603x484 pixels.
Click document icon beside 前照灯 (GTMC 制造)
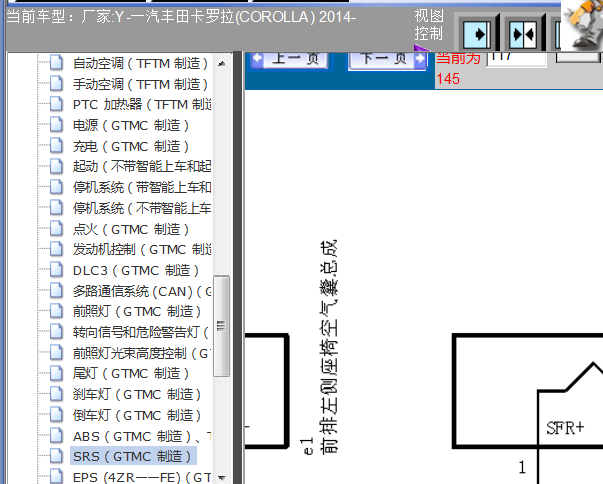click(57, 311)
